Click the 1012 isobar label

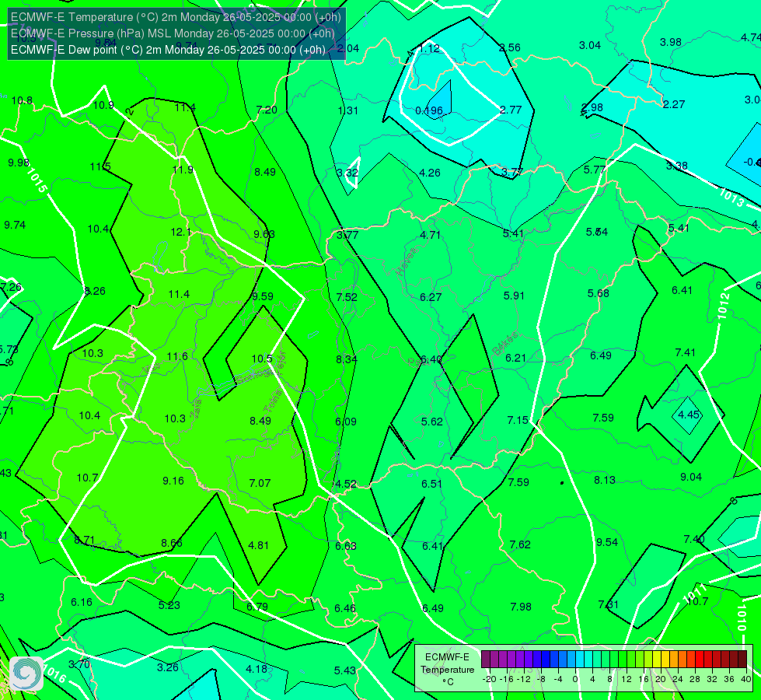pyautogui.click(x=724, y=306)
